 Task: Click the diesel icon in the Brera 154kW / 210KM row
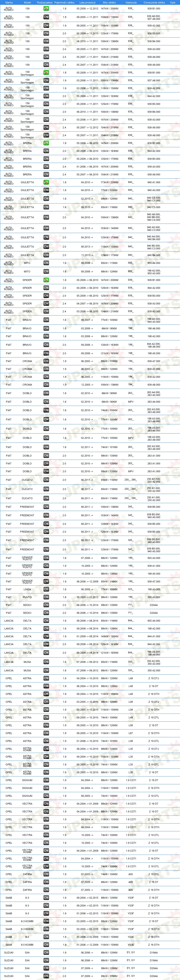[46, 175]
